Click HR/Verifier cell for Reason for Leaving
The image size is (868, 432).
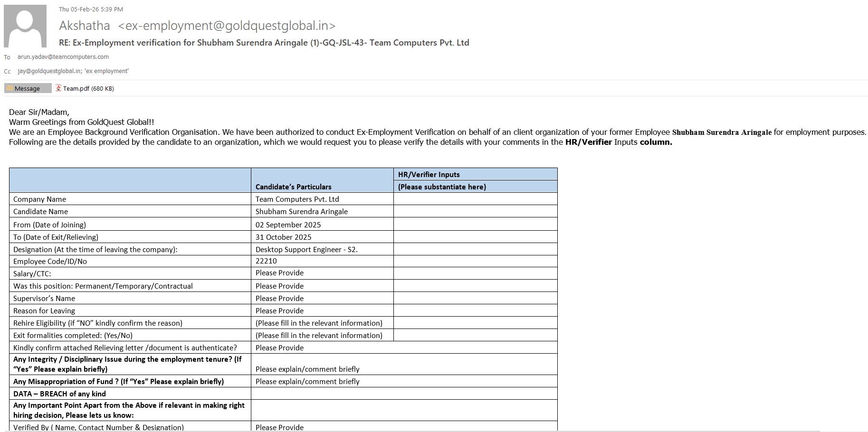click(475, 310)
